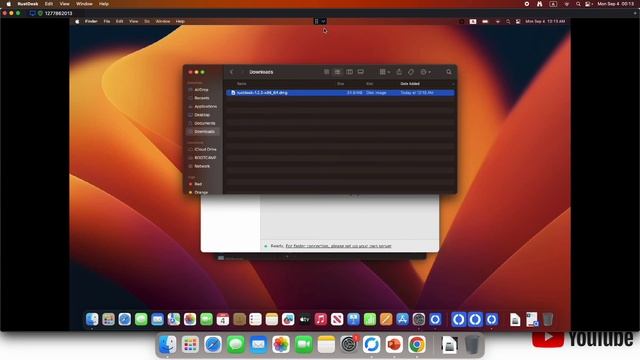Open the Window menu in top menu bar

point(84,4)
